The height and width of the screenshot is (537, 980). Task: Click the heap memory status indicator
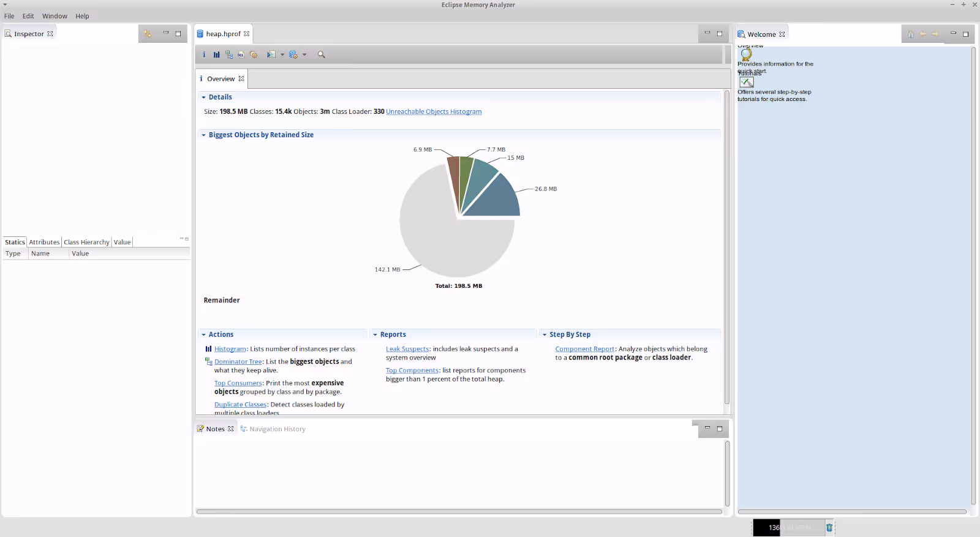coord(789,527)
